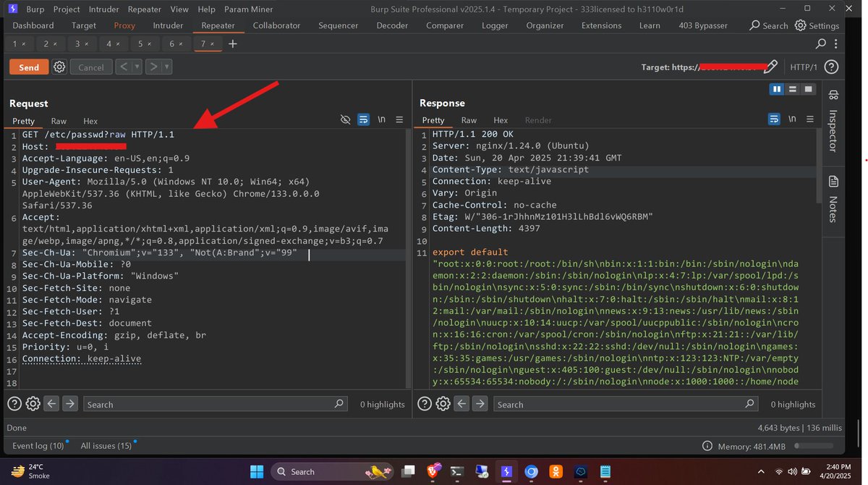Click Request panel search field
This screenshot has width=868, height=485.
[x=216, y=404]
